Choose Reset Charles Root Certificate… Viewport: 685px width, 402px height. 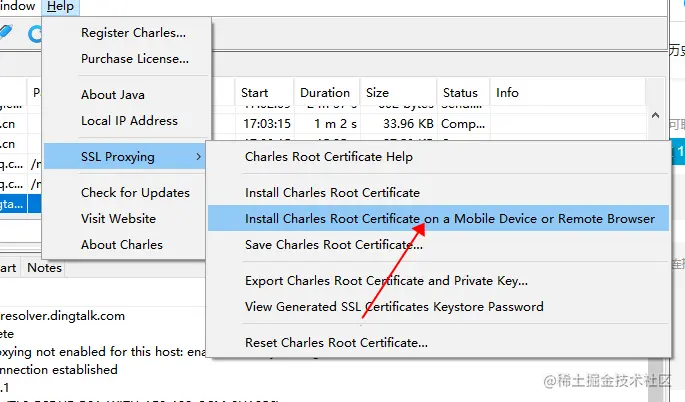(x=336, y=343)
